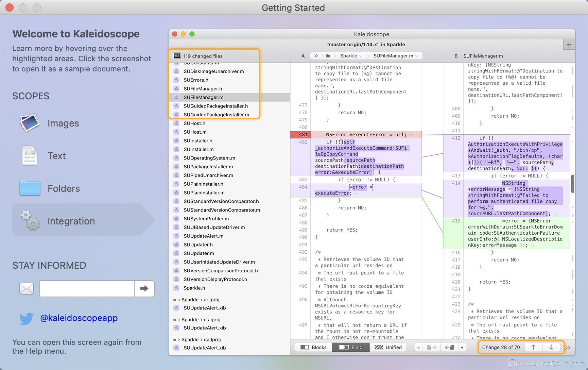Click file icon beside SUUpdateAlert.m
The height and width of the screenshot is (370, 588).
176,236
